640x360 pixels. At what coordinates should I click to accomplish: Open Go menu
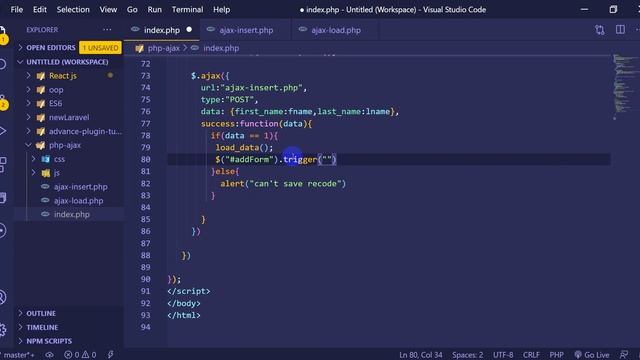(x=132, y=9)
